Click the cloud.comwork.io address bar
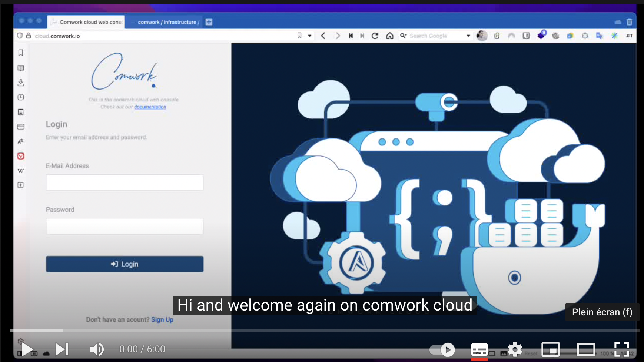This screenshot has width=644, height=362. tap(163, 36)
